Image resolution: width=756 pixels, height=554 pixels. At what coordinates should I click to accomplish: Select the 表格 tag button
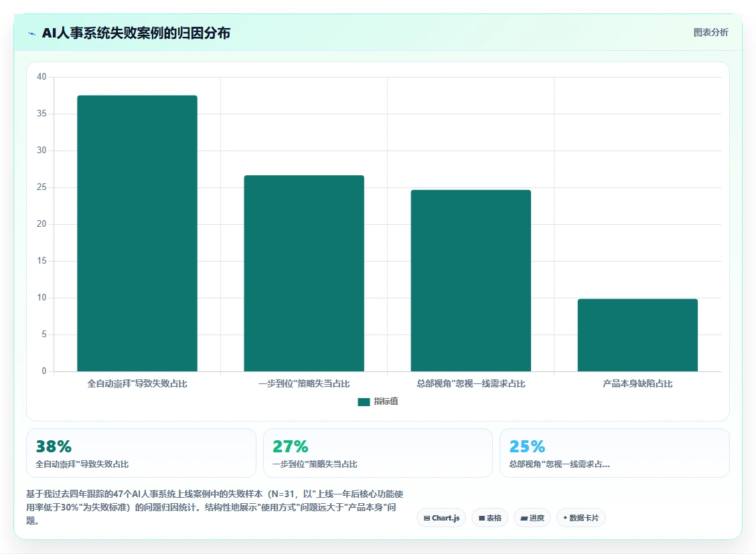[x=489, y=518]
